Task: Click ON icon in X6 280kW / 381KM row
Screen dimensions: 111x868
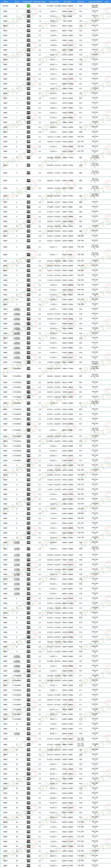Action: pyautogui.click(x=28, y=856)
